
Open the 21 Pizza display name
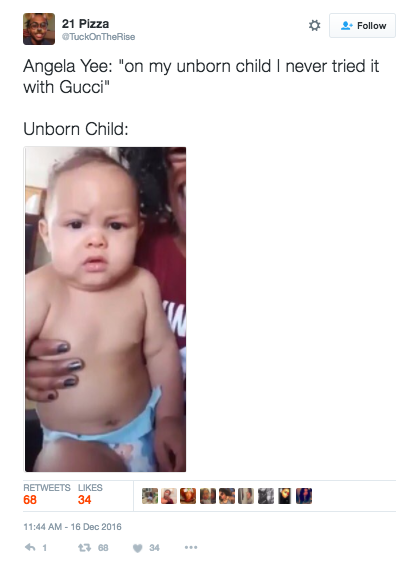85,24
